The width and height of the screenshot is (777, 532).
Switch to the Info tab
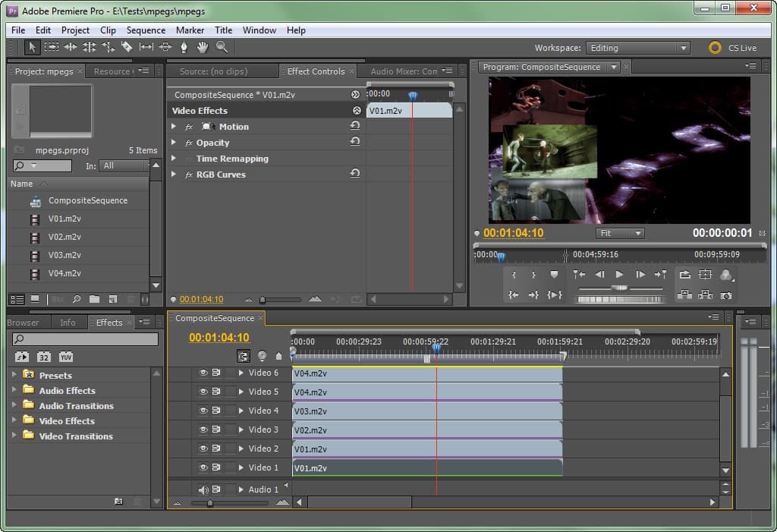68,323
